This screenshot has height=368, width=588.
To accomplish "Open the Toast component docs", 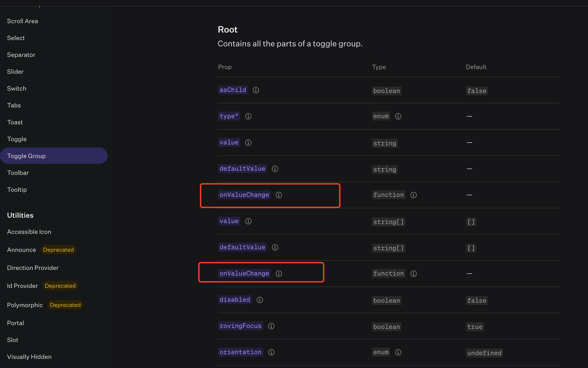I will tap(15, 122).
